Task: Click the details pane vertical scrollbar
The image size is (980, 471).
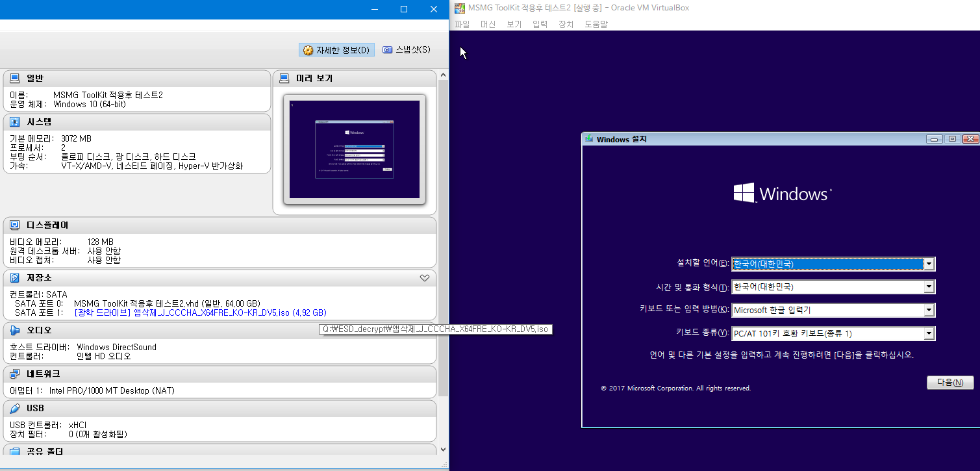Action: (444, 238)
